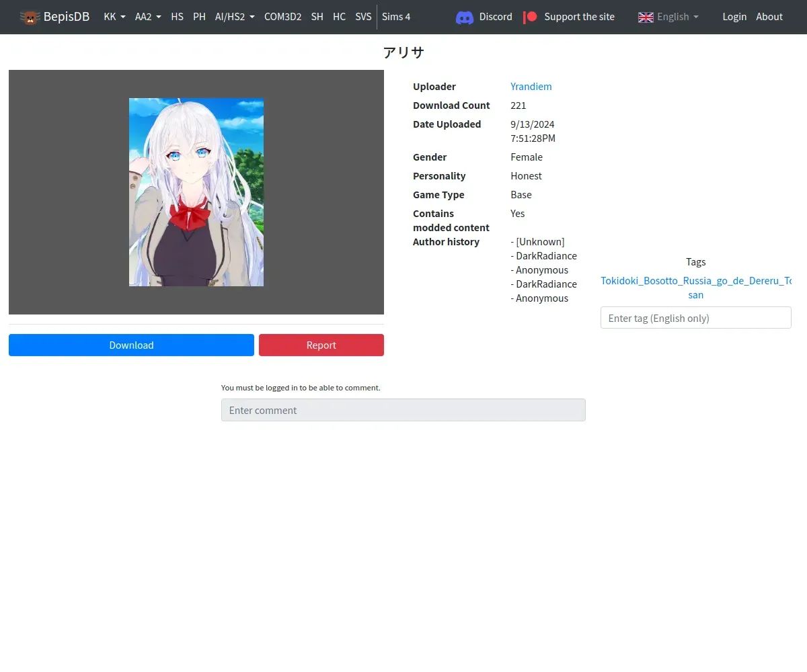The height and width of the screenshot is (672, 807).
Task: Click the UK flag language icon
Action: click(x=646, y=17)
